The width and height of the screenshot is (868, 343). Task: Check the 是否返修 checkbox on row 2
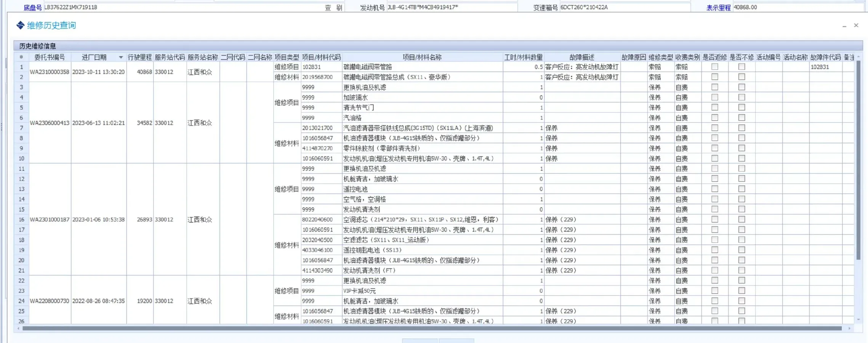pos(716,77)
